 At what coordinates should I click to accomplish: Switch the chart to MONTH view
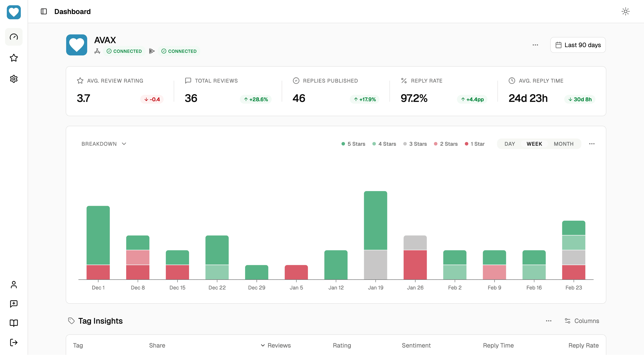pos(563,144)
